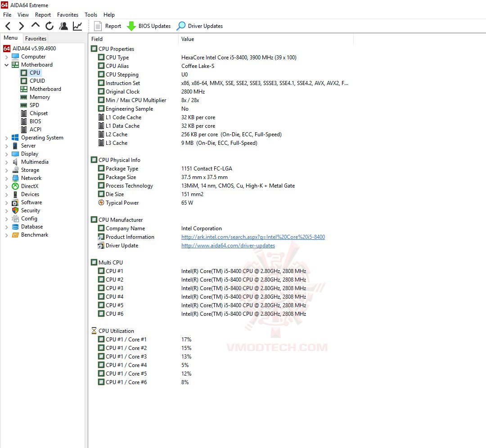This screenshot has width=486, height=448.
Task: Click the Storage drive icon
Action: 15,170
